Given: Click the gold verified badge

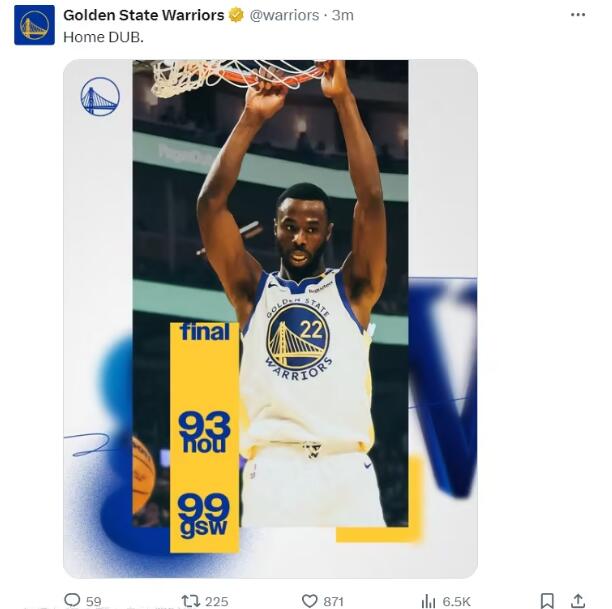Looking at the screenshot, I should click(236, 15).
